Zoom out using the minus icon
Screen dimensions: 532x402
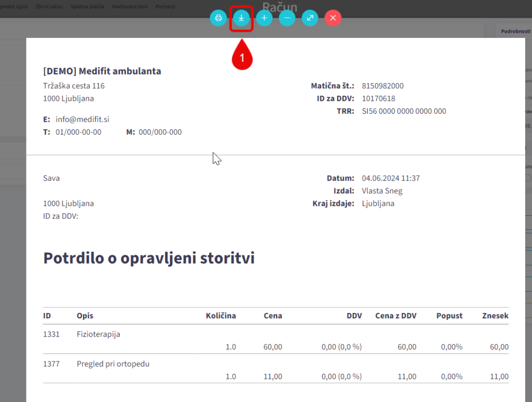click(287, 18)
